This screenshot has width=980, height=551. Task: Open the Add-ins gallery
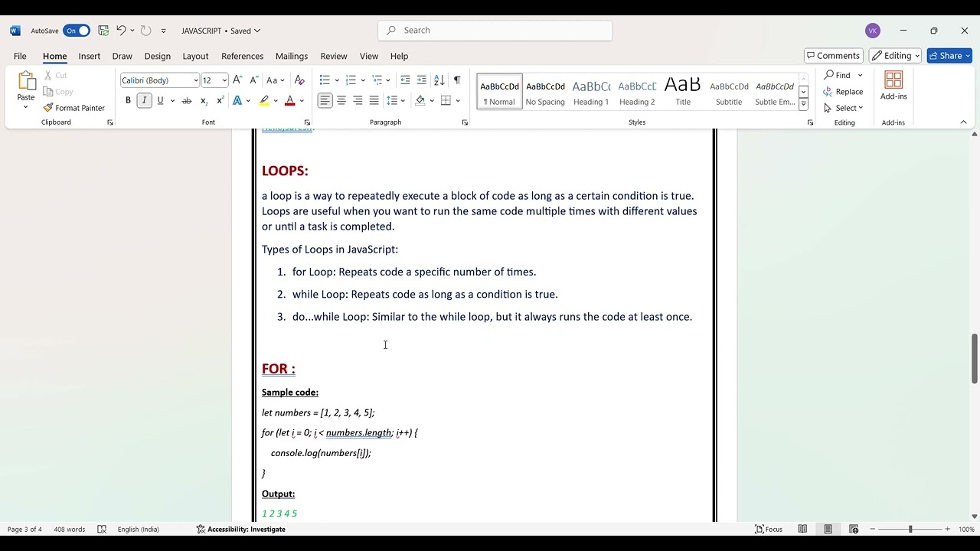coord(893,86)
